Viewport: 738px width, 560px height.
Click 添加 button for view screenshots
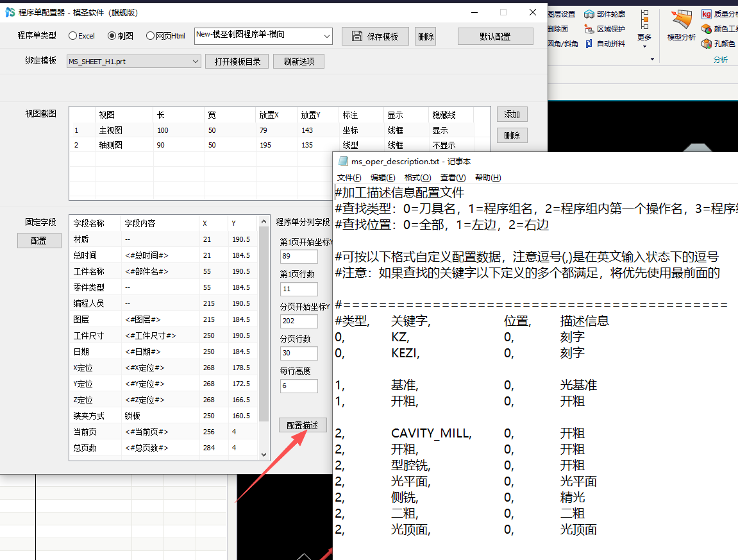click(x=512, y=114)
